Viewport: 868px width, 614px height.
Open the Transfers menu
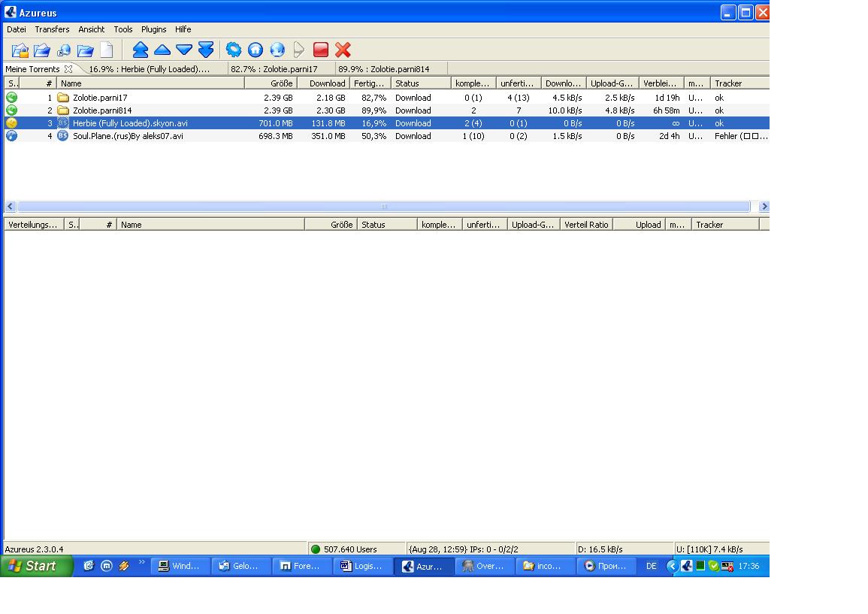52,29
